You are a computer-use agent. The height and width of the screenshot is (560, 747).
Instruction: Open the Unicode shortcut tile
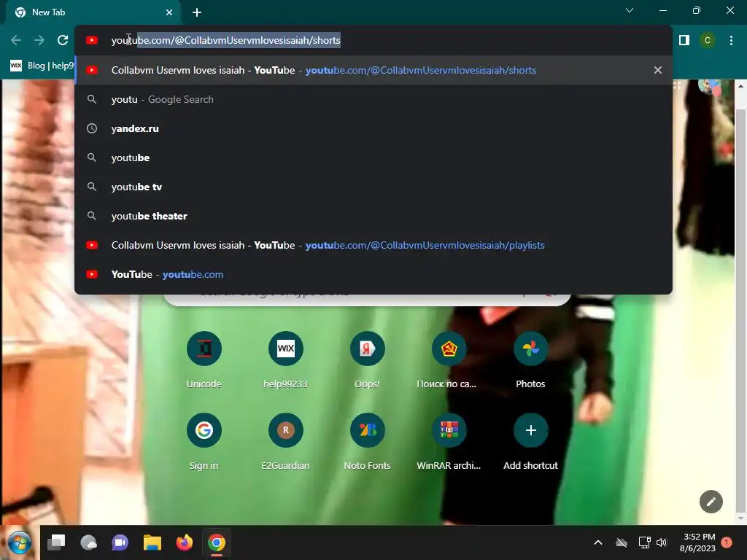click(204, 360)
